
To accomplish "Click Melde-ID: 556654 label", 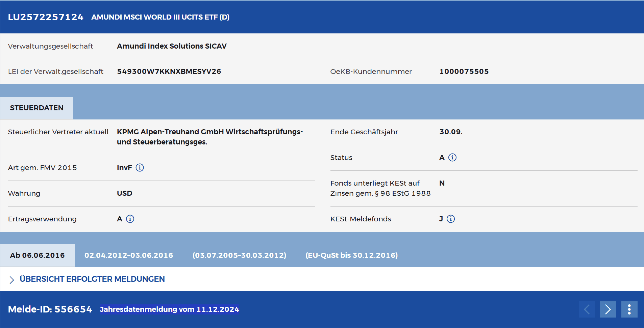I will 50,309.
